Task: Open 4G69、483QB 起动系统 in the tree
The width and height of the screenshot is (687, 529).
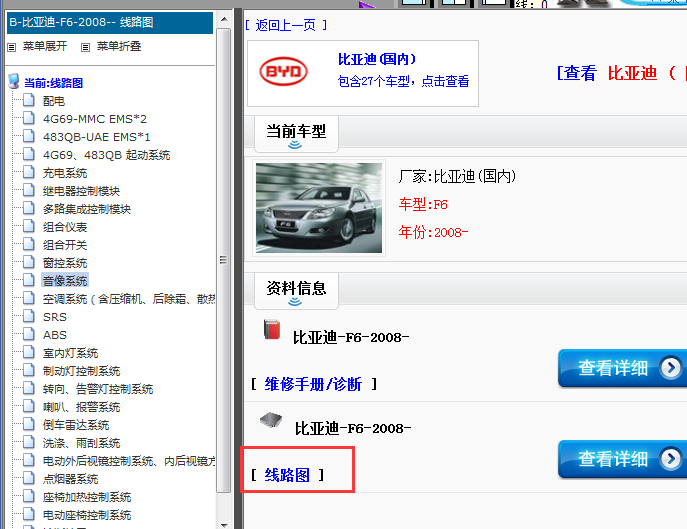Action: 106,155
